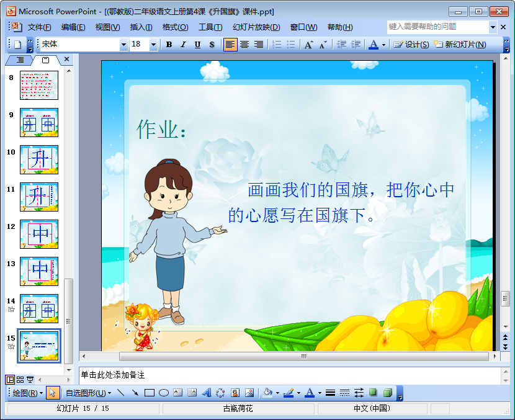The height and width of the screenshot is (420, 515).
Task: Toggle bulleted list
Action: (291, 44)
